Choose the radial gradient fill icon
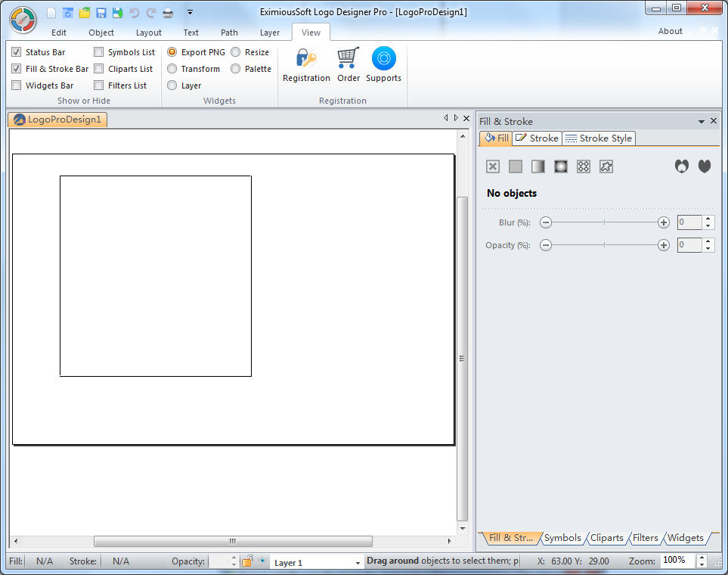The height and width of the screenshot is (575, 728). 561,166
